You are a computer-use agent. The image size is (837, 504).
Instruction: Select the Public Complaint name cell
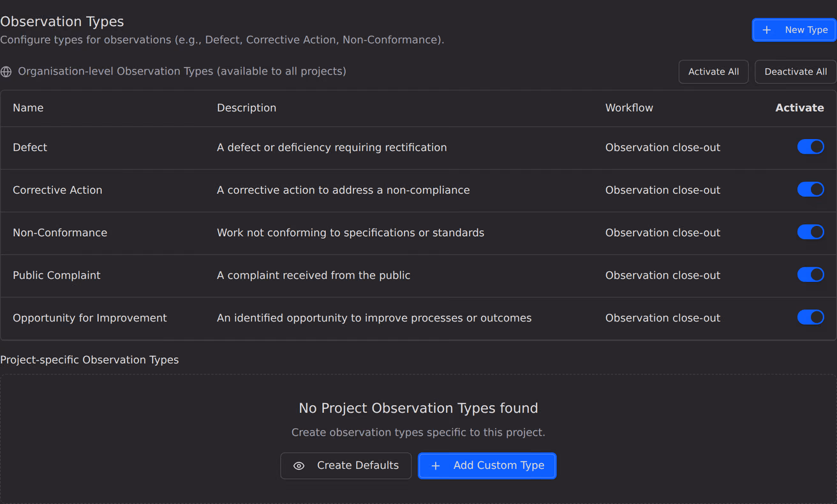tap(57, 276)
